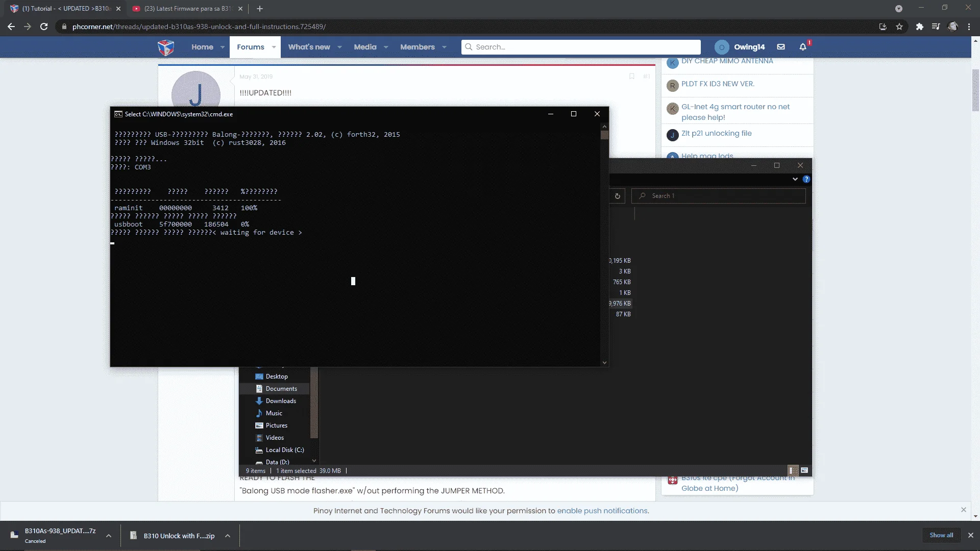Switch File Explorer to large icons view

click(x=804, y=470)
